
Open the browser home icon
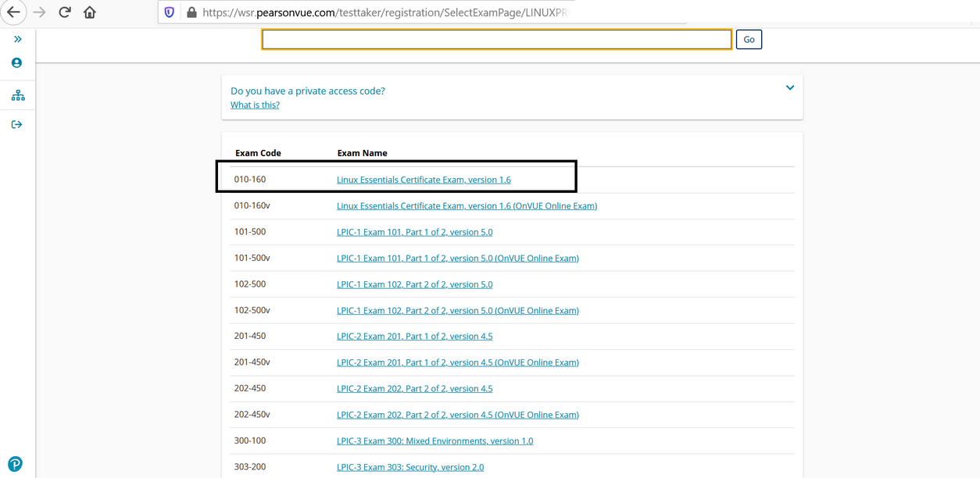click(x=90, y=12)
